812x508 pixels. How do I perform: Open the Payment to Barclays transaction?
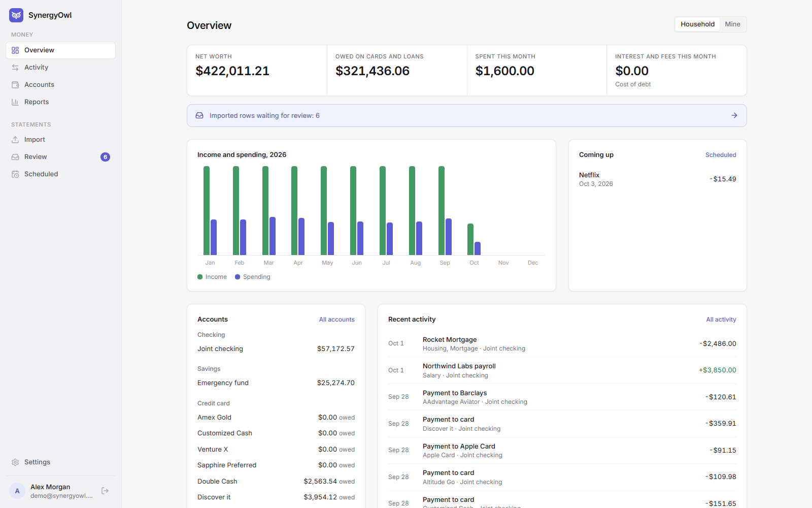562,397
